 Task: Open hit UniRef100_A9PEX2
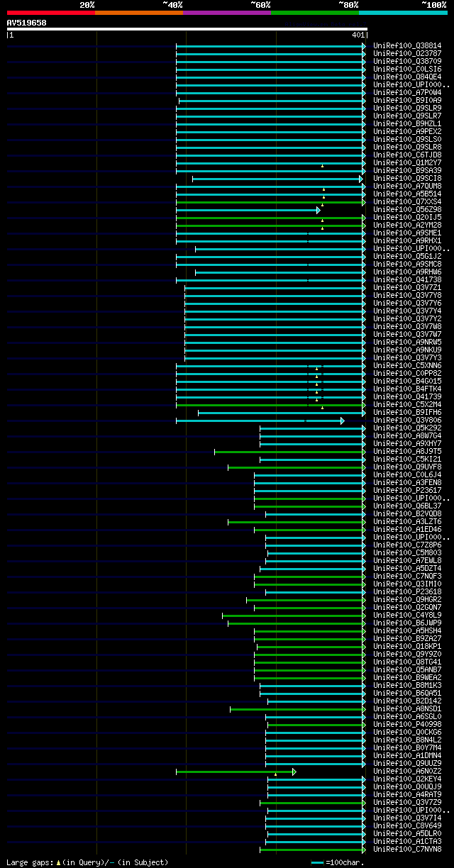tap(407, 132)
